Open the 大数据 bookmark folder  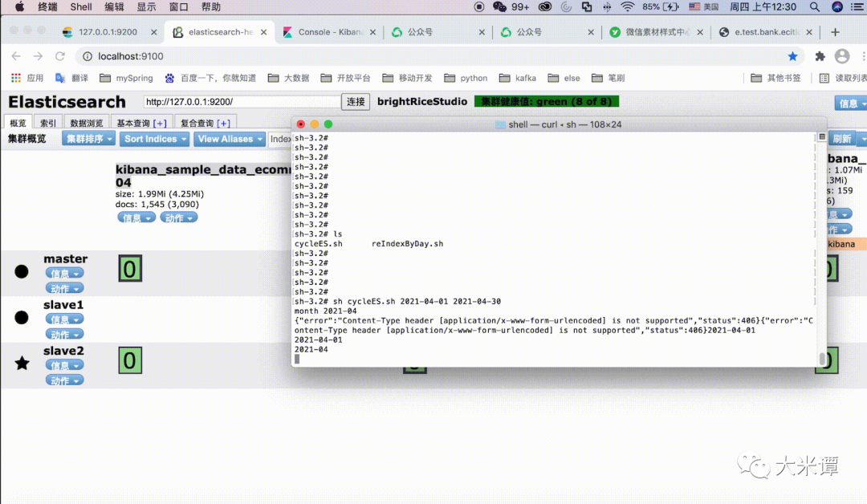288,78
